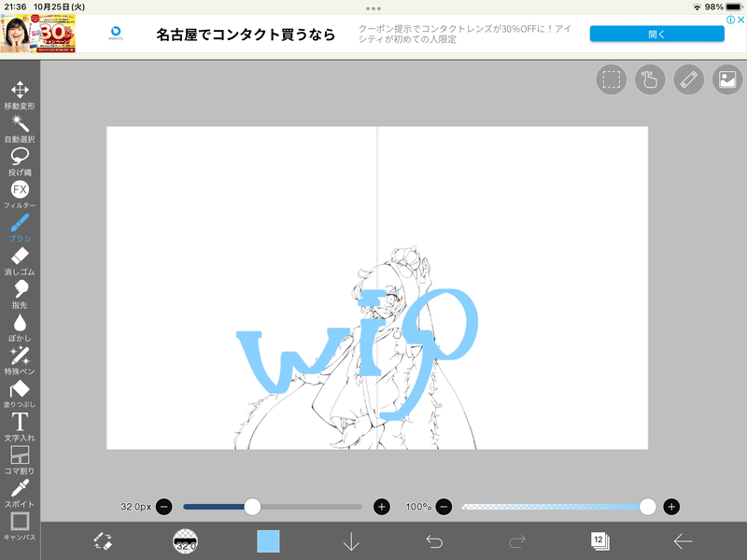Select the Magic Wand (自動選択) tool
747x560 pixels.
[x=20, y=129]
